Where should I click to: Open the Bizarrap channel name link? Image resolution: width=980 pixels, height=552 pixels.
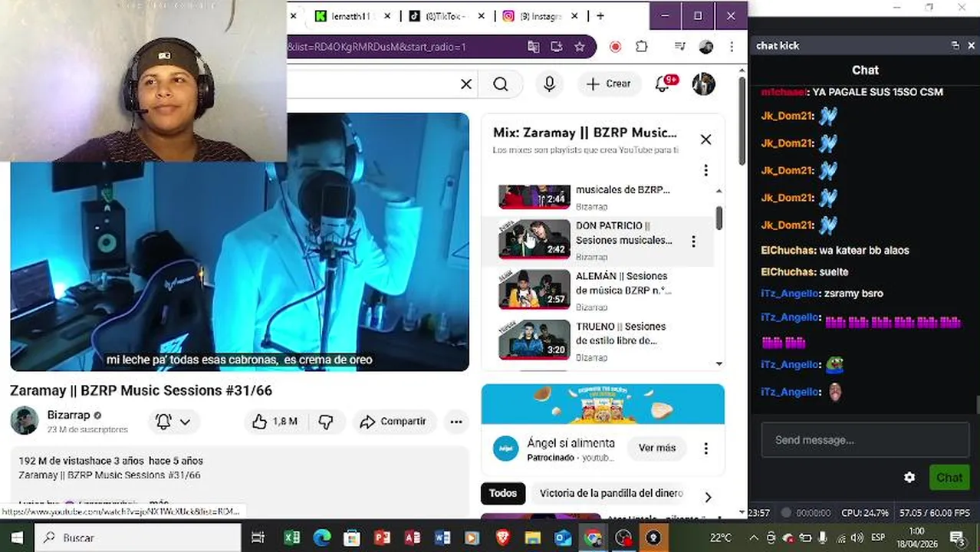68,415
